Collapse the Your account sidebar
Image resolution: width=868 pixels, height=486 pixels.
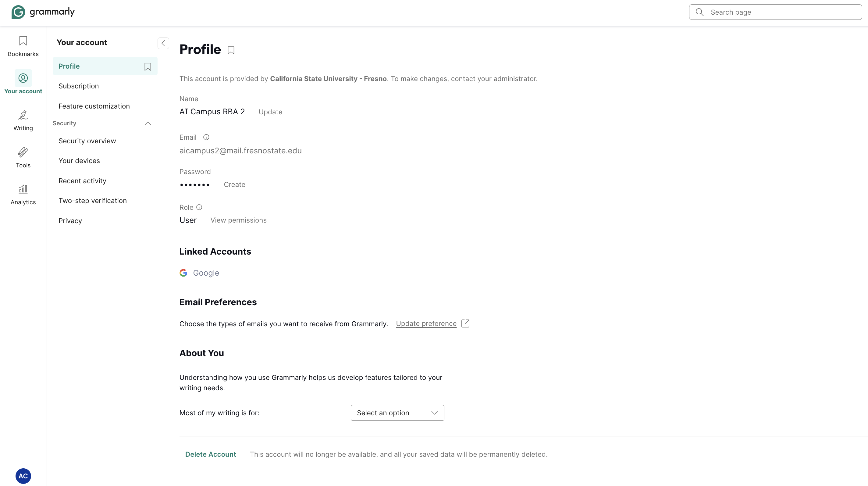tap(163, 43)
